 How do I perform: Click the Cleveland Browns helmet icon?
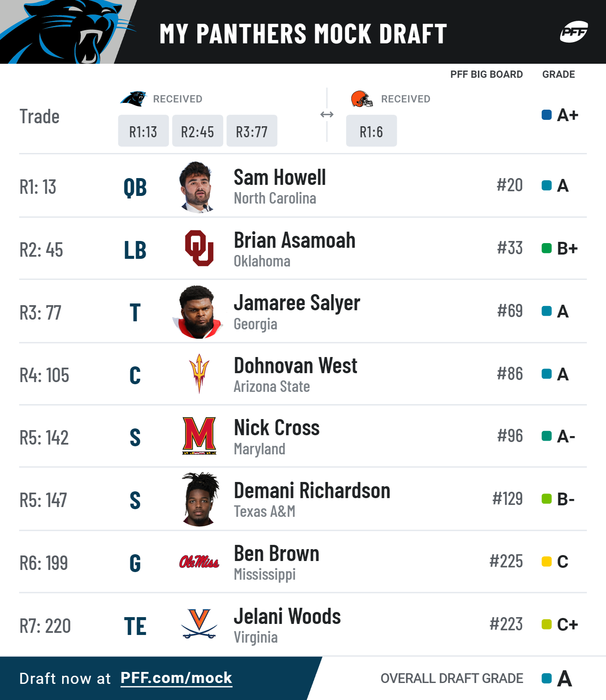tap(362, 99)
